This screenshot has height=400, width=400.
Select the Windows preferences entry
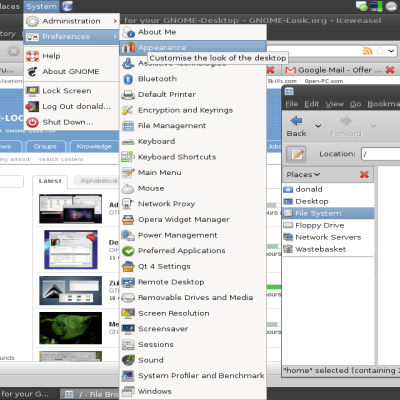(193, 391)
